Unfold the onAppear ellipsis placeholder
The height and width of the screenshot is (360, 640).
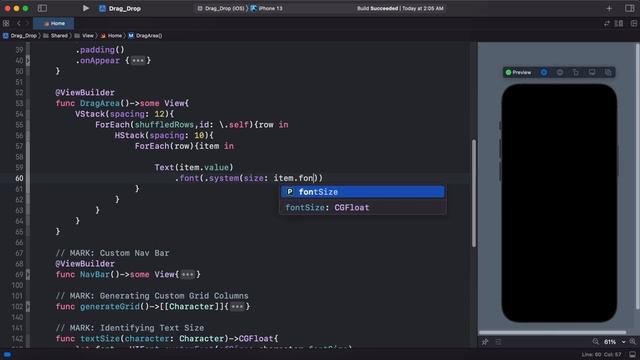pos(138,60)
